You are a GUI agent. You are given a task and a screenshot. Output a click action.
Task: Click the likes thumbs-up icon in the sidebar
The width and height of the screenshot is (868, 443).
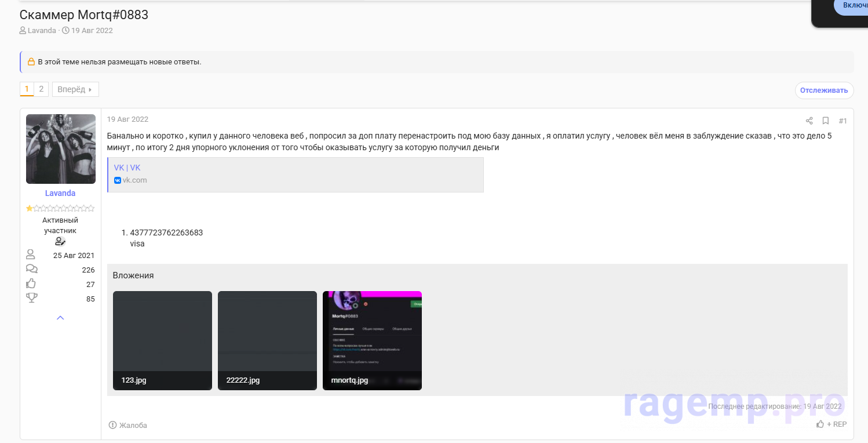(x=31, y=284)
